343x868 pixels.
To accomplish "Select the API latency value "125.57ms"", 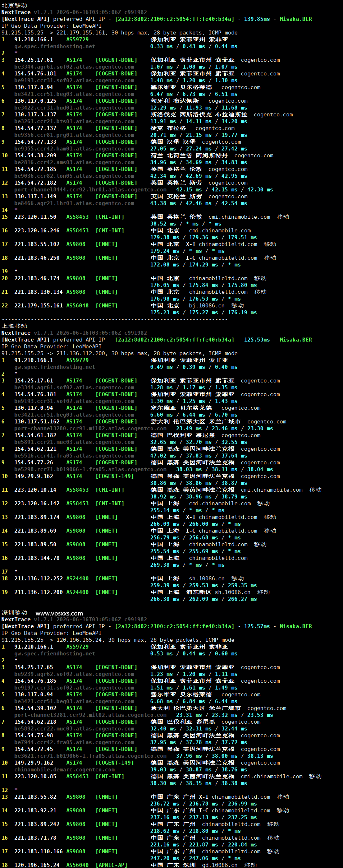I will (257, 626).
